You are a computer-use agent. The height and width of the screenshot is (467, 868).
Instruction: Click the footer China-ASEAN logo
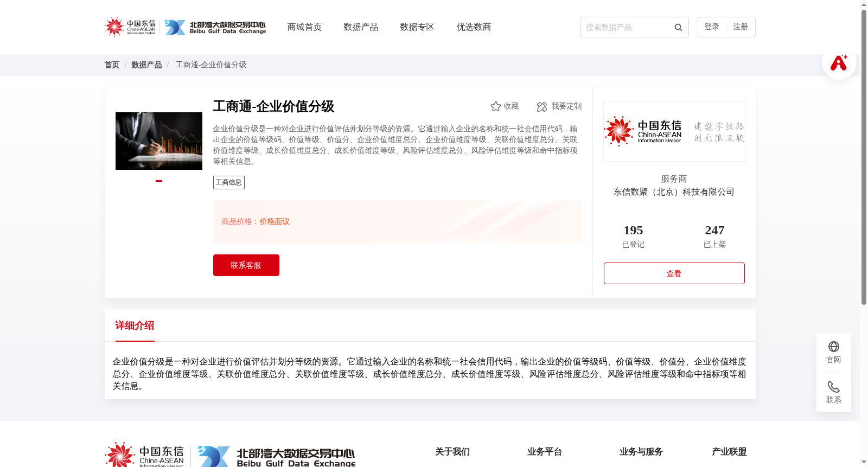click(x=144, y=455)
